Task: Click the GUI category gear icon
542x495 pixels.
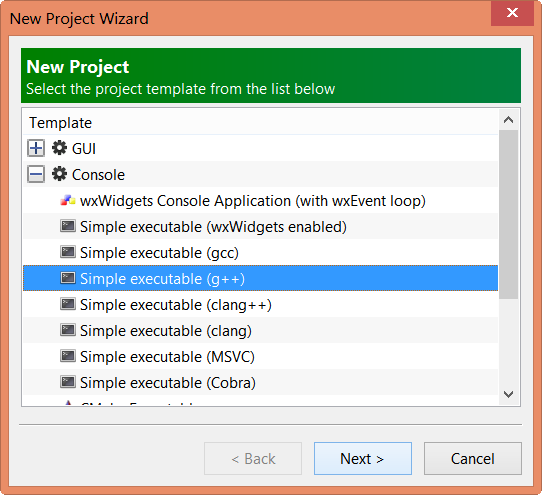Action: coord(59,148)
